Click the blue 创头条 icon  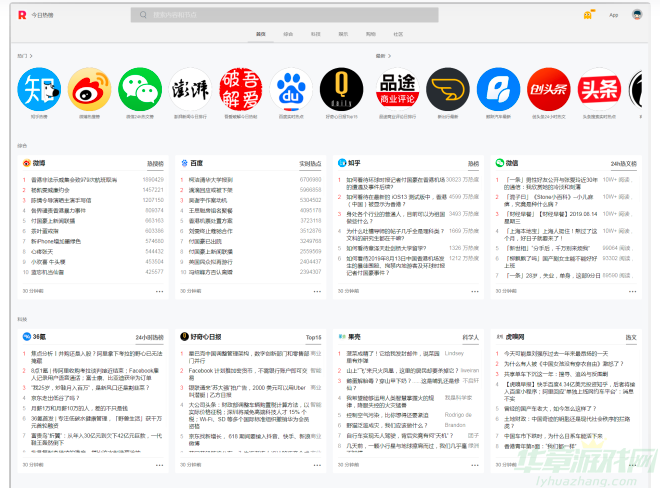pos(548,90)
